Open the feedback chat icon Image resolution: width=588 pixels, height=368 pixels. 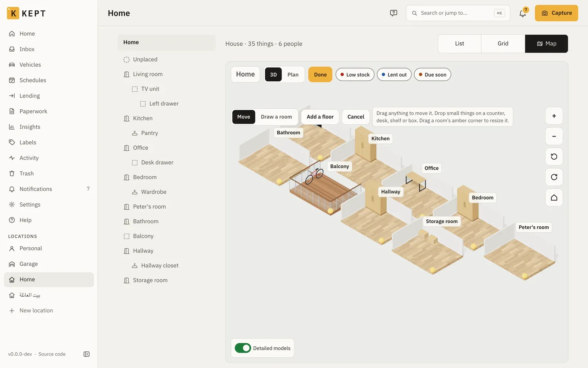point(394,13)
